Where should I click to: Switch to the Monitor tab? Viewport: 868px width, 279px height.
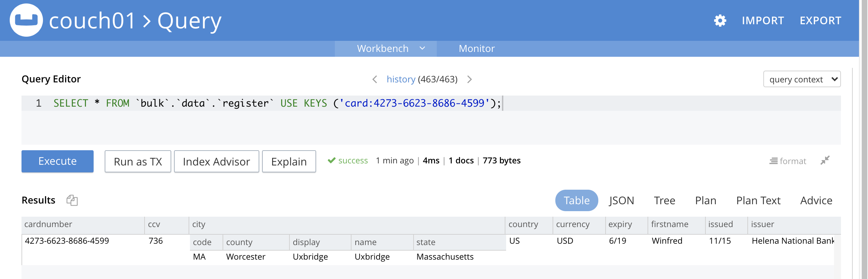[477, 49]
